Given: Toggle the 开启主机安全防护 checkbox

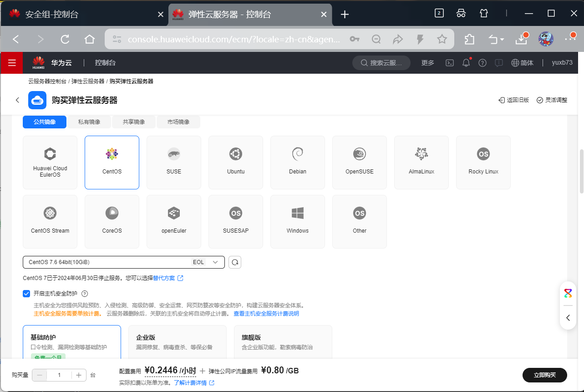Looking at the screenshot, I should click(x=26, y=294).
